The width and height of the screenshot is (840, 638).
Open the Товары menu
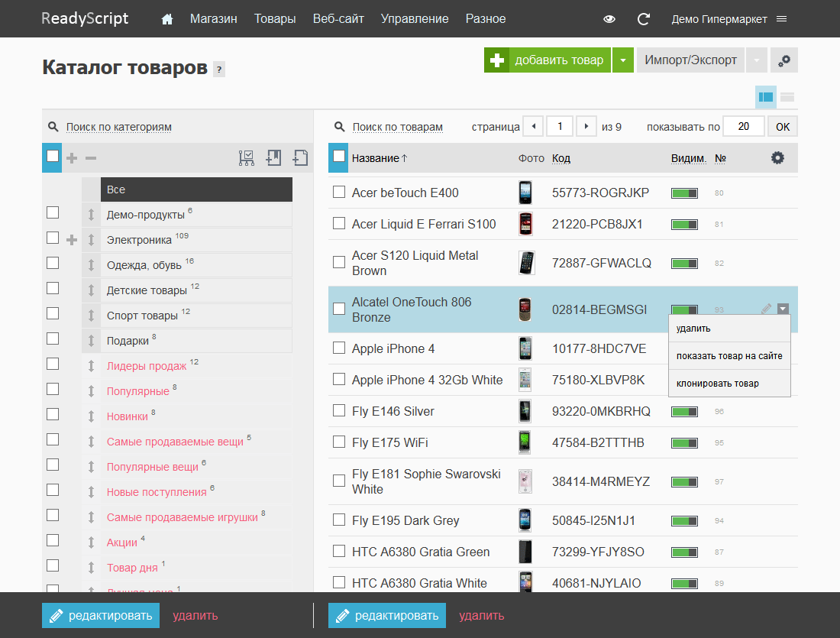[275, 19]
